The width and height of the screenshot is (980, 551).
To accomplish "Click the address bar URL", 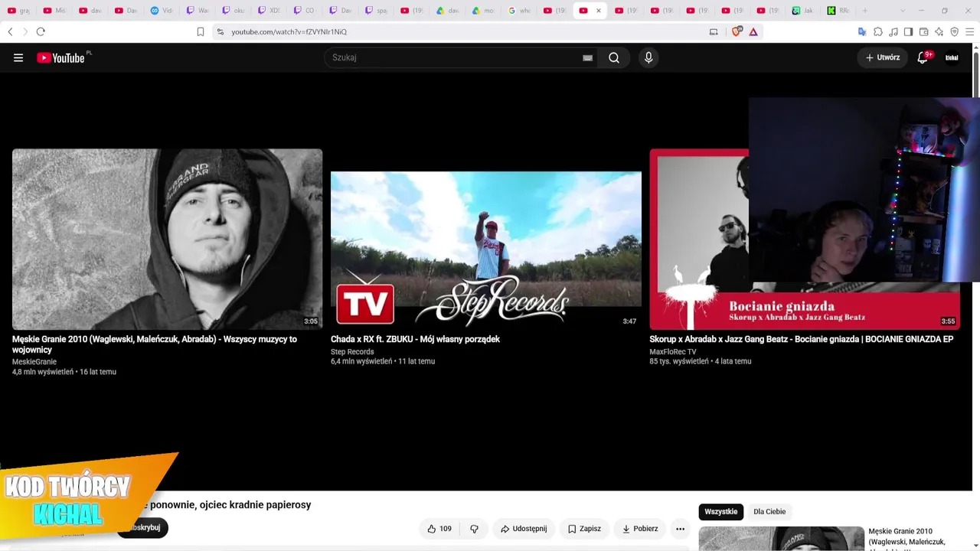I will point(289,31).
